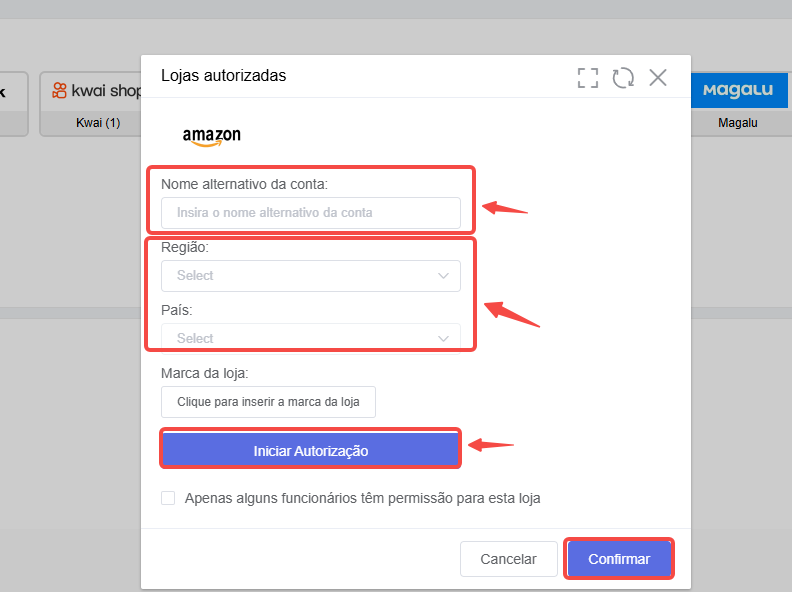Click the Confirmar button
This screenshot has height=592, width=792.
coord(619,559)
